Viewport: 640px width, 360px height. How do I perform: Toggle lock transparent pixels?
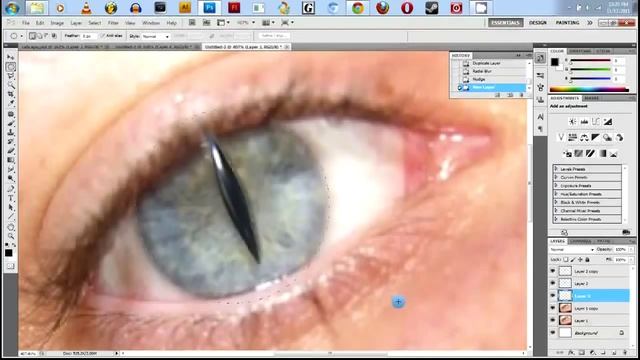pyautogui.click(x=566, y=260)
